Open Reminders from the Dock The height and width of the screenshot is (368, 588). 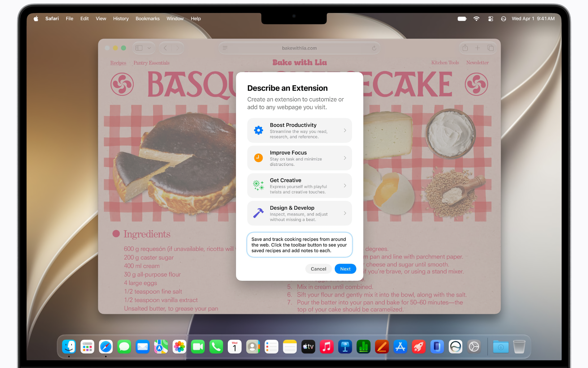(271, 347)
